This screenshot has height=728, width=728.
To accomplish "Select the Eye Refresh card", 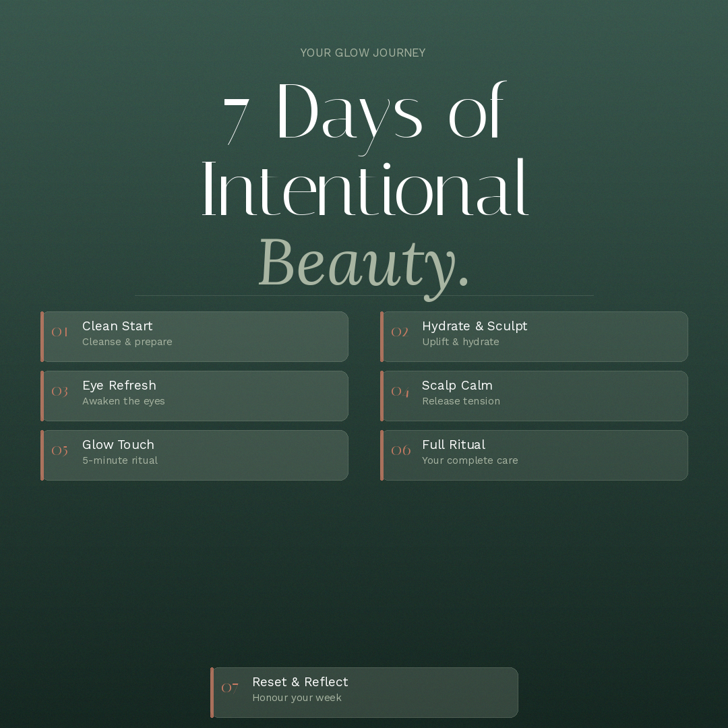I will (x=195, y=396).
